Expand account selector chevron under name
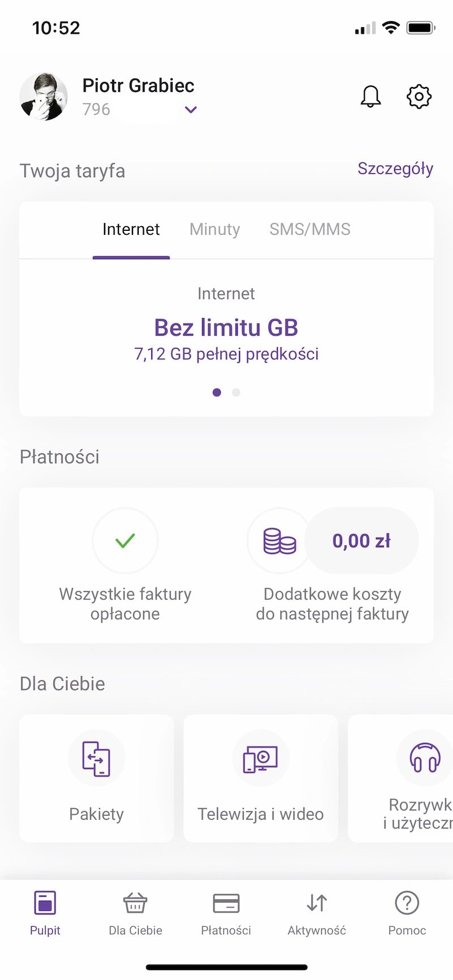This screenshot has width=453, height=980. coord(191,110)
